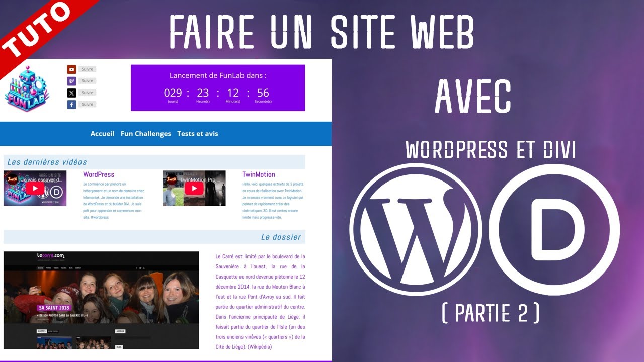
Task: Click the large Divi D logo
Action: pos(554,229)
